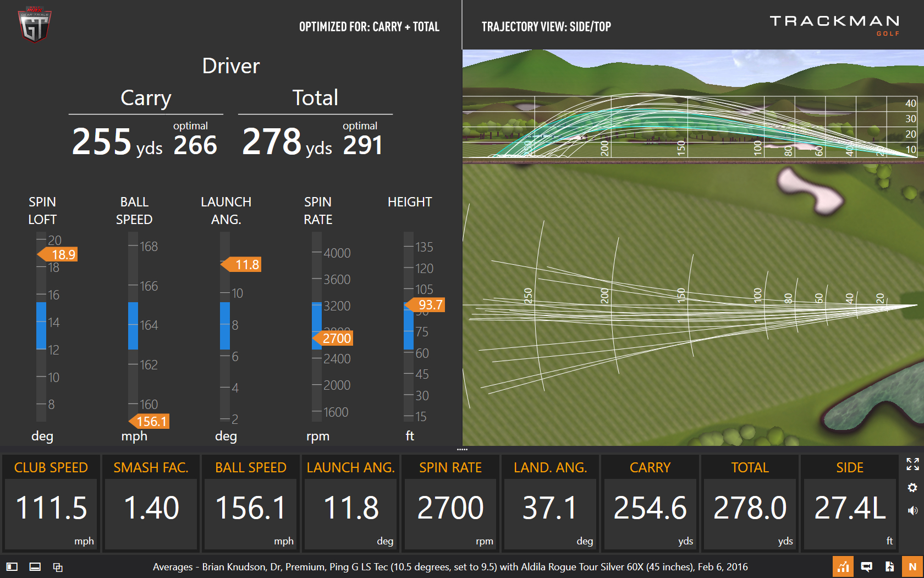Select the SMASH FAC. data tile

coord(151,503)
